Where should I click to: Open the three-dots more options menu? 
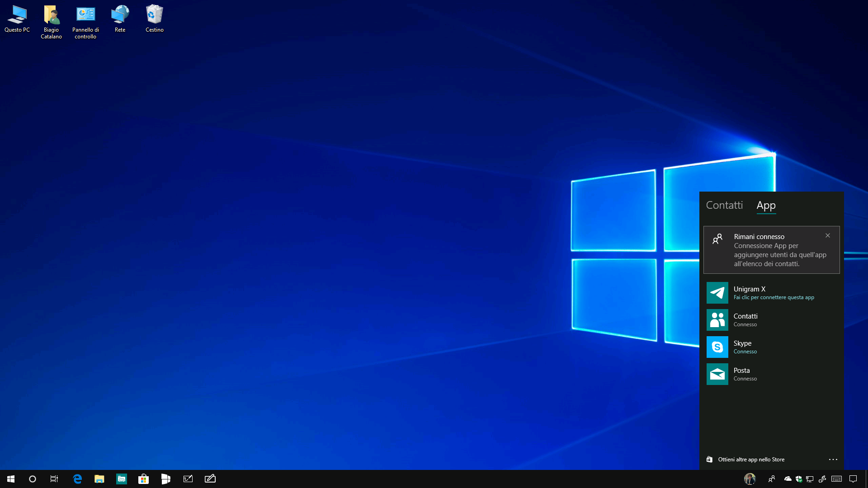click(x=833, y=460)
